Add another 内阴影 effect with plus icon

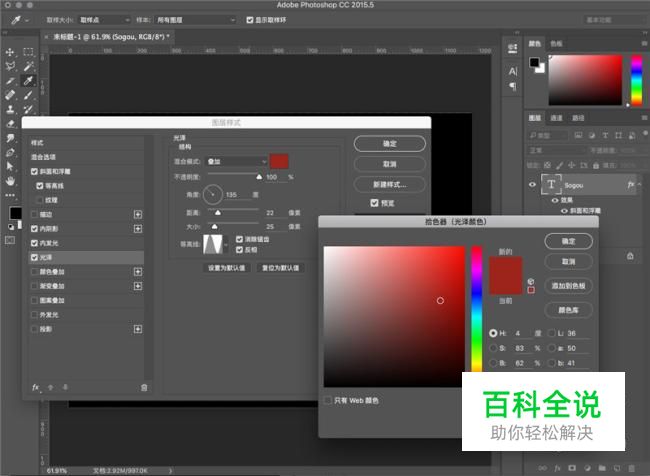(x=138, y=229)
